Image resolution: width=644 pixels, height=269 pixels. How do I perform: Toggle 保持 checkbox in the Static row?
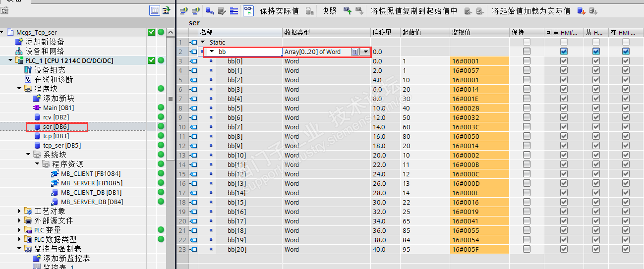527,42
